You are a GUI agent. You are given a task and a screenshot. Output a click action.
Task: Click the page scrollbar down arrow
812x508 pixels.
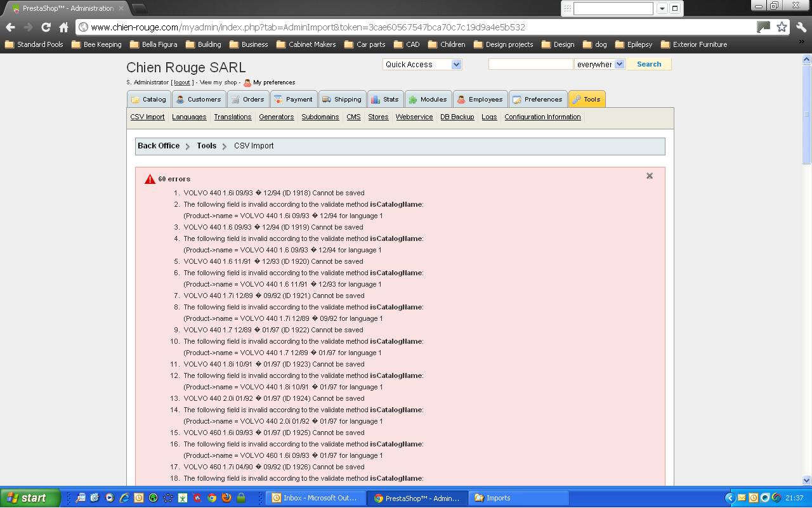(x=807, y=480)
